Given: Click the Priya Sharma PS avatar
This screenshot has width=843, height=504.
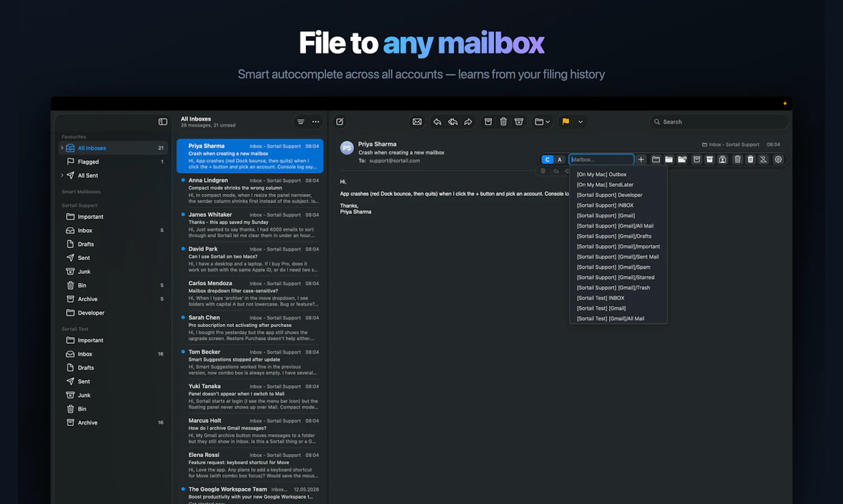Looking at the screenshot, I should click(x=347, y=148).
